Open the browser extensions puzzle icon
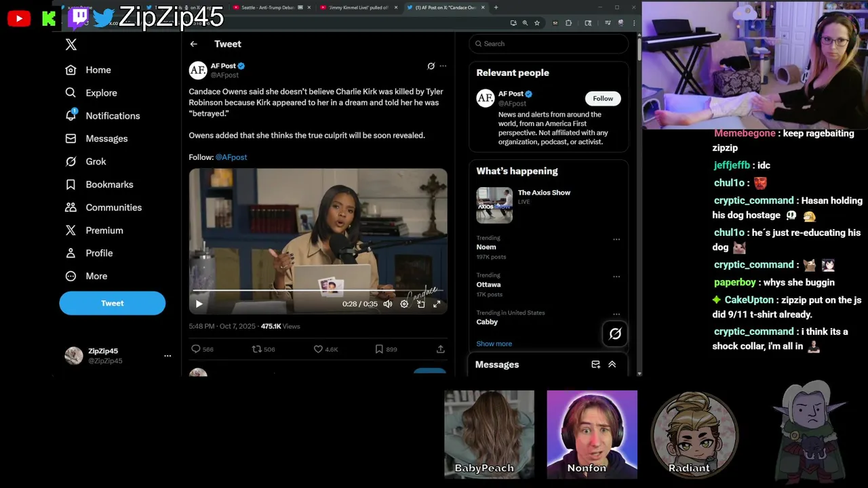 click(x=568, y=23)
